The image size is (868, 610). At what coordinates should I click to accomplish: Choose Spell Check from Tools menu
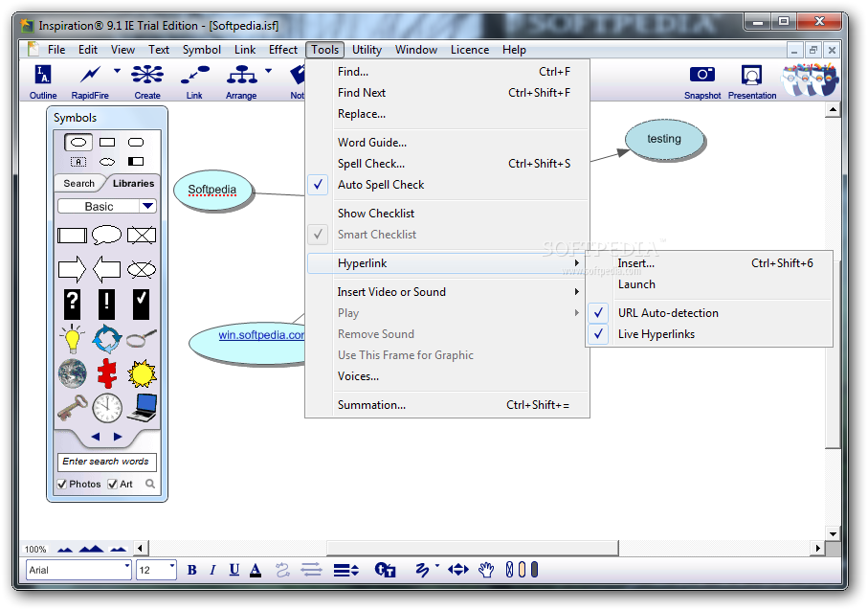pos(447,164)
